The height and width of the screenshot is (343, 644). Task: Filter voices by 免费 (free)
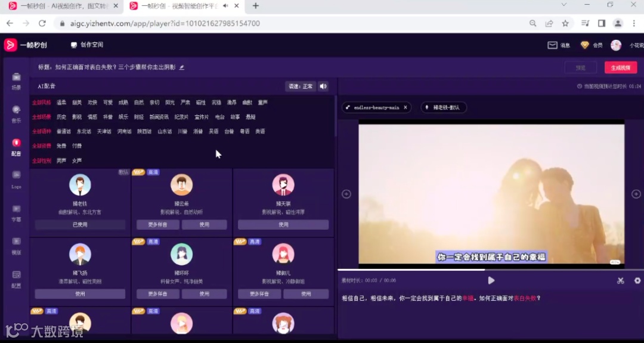pos(61,146)
